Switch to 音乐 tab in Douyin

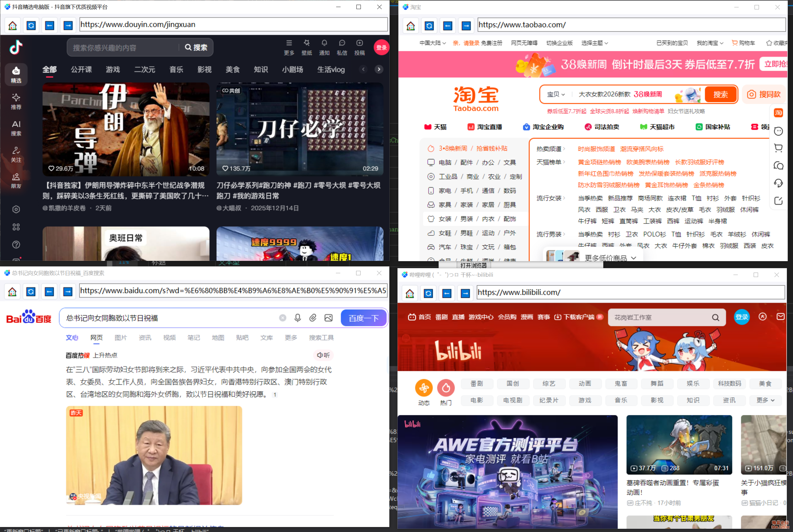pyautogui.click(x=176, y=70)
